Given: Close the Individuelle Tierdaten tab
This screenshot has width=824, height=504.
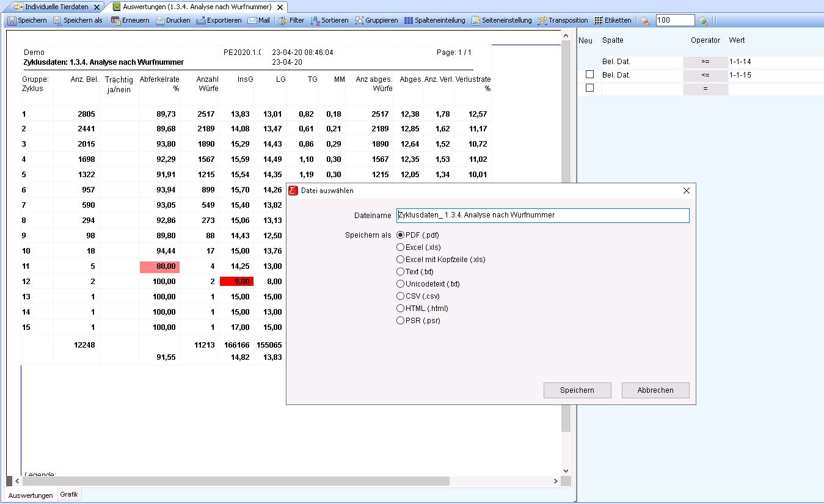Looking at the screenshot, I should point(97,7).
